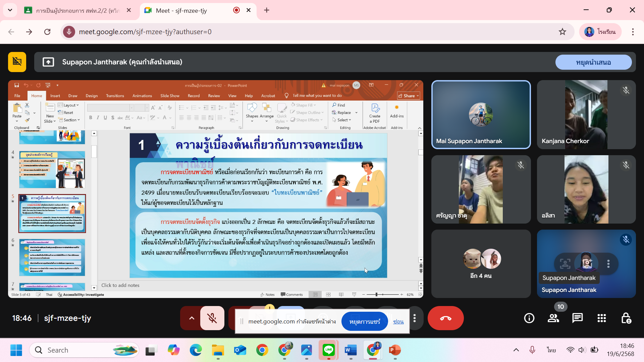The width and height of the screenshot is (644, 362).
Task: Open host controls lock icon
Action: coord(626,318)
